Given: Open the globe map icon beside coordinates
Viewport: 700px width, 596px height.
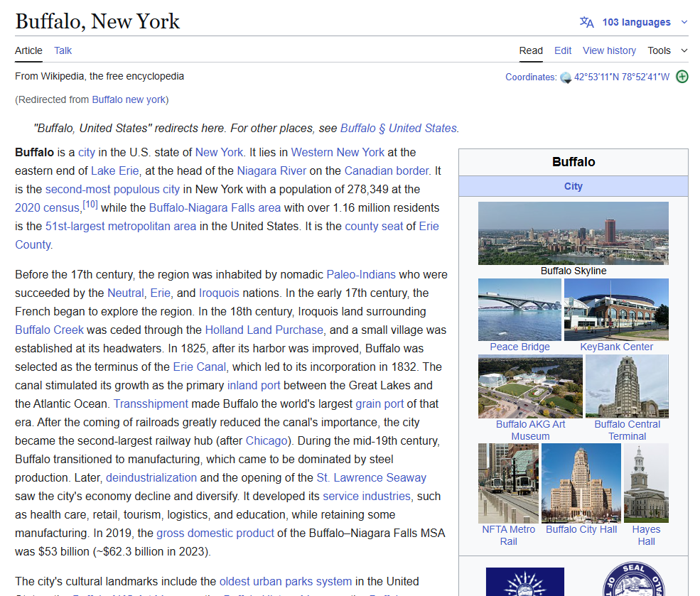Looking at the screenshot, I should pos(566,77).
